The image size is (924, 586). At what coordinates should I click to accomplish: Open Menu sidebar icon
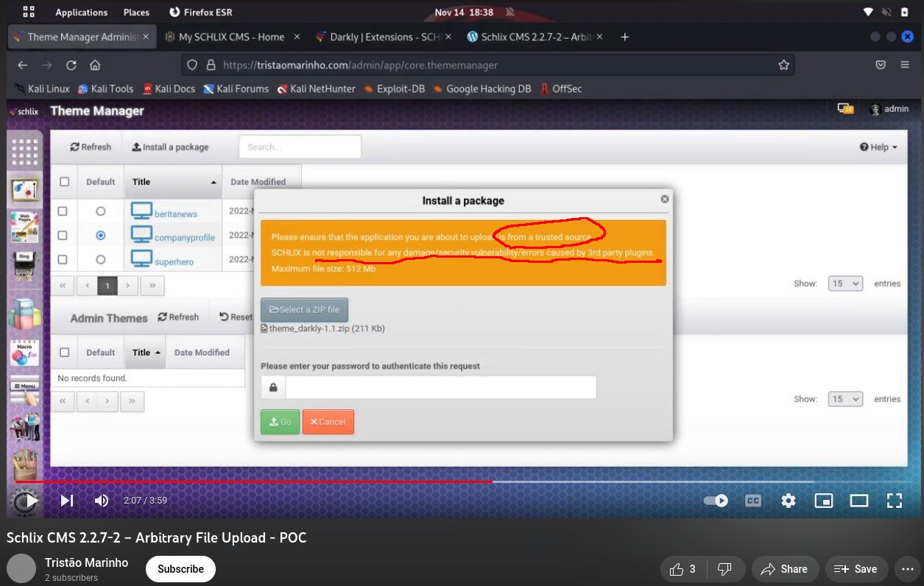(x=24, y=390)
